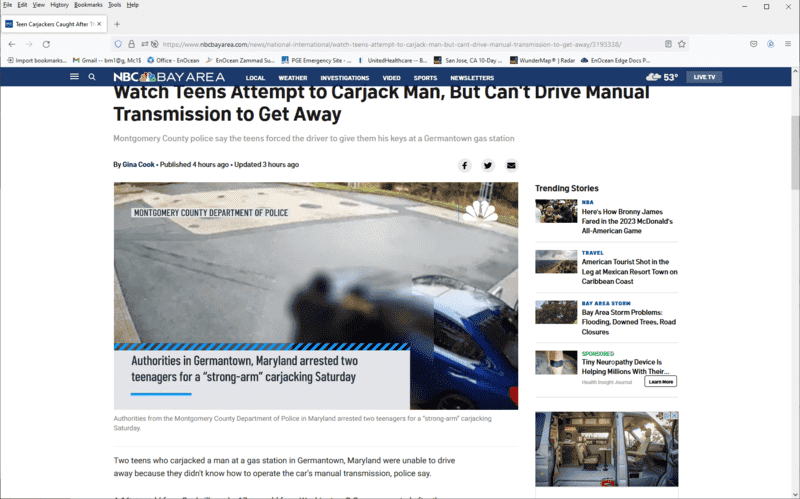Screen dimensions: 800x499
Task: Click the Live TV button
Action: (704, 77)
